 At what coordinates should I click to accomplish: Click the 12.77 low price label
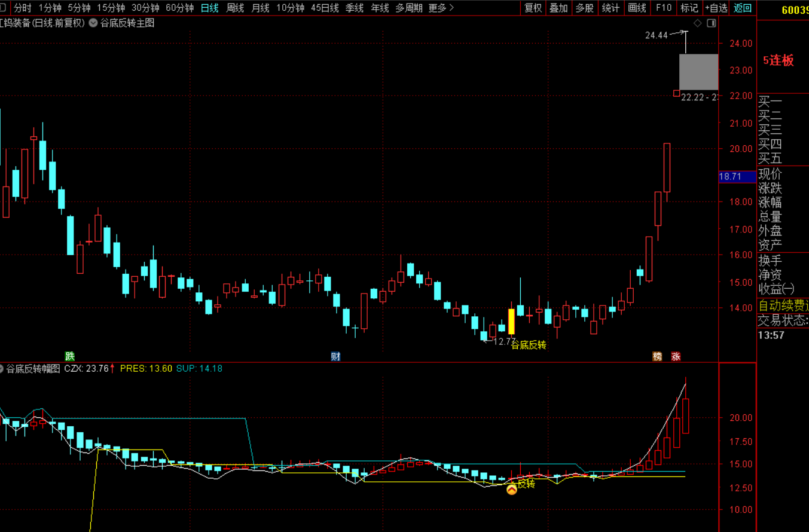[504, 341]
